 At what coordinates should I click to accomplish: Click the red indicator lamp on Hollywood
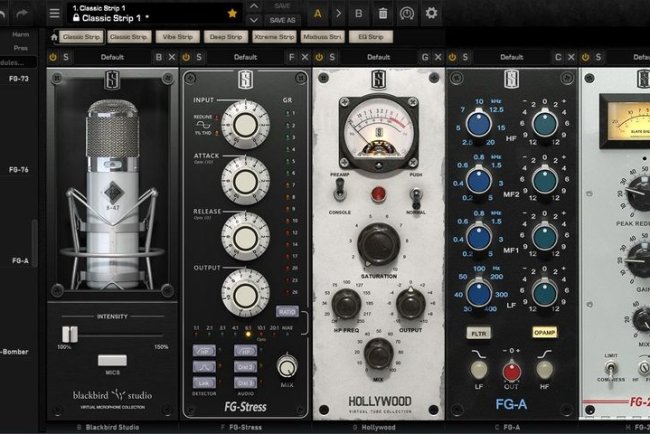tap(378, 194)
